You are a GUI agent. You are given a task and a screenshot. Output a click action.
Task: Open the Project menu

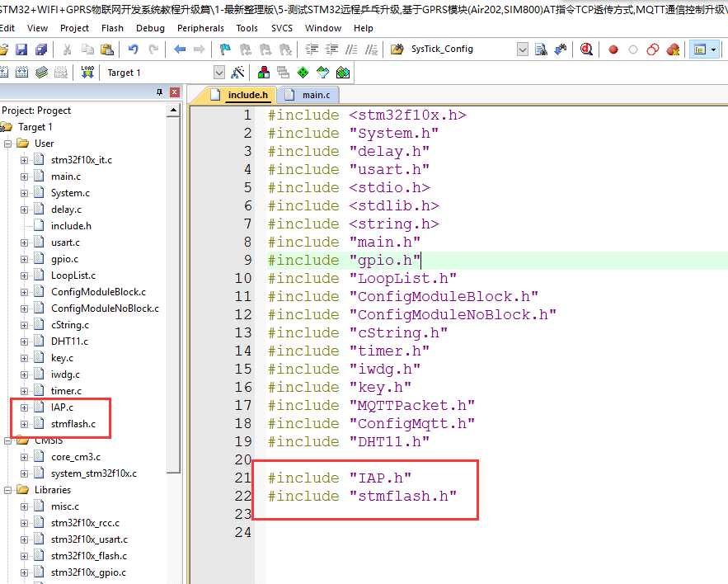coord(74,28)
